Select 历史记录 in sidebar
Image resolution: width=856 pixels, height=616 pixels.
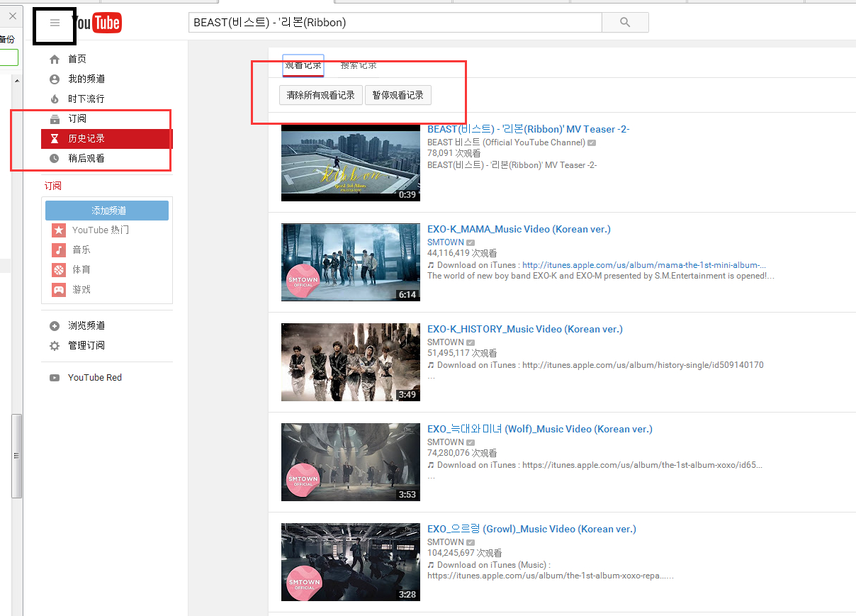point(106,139)
